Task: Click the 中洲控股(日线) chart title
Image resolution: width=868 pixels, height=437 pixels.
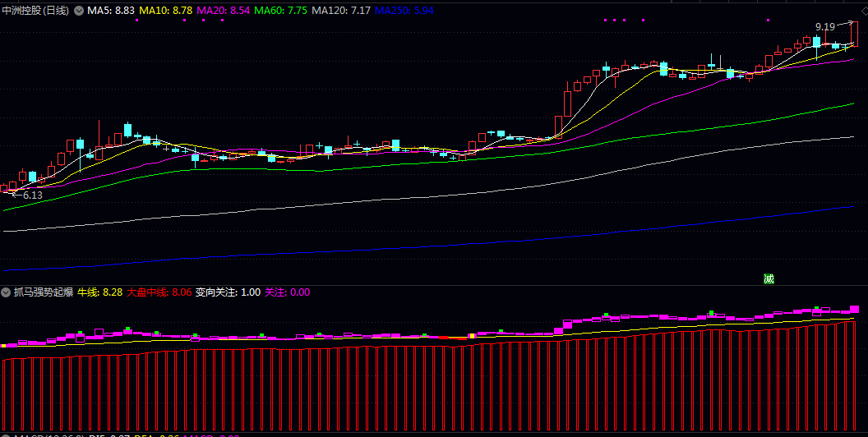Action: [36, 11]
